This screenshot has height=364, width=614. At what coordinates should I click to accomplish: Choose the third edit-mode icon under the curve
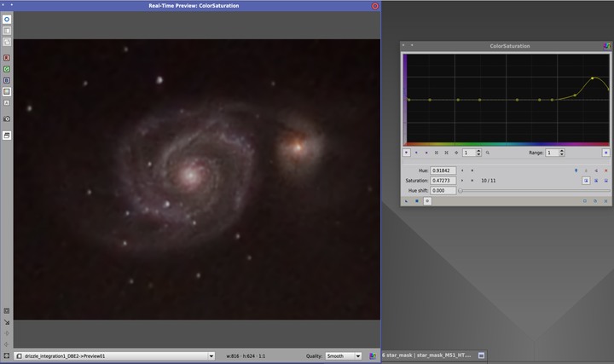tap(426, 153)
